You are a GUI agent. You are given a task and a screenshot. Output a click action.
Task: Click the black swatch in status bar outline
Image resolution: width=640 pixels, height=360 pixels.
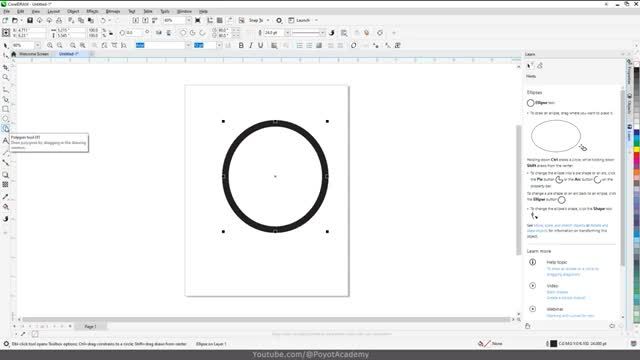[x=553, y=344]
